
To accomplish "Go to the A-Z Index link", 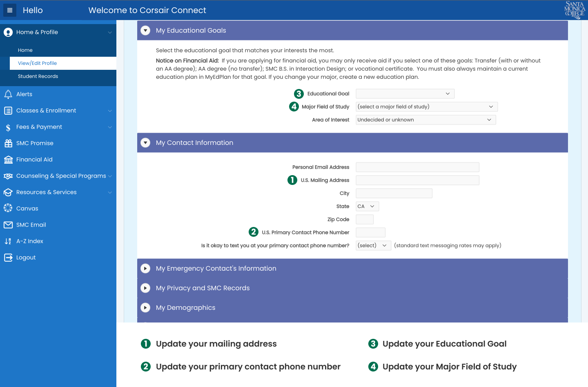I will [x=30, y=241].
